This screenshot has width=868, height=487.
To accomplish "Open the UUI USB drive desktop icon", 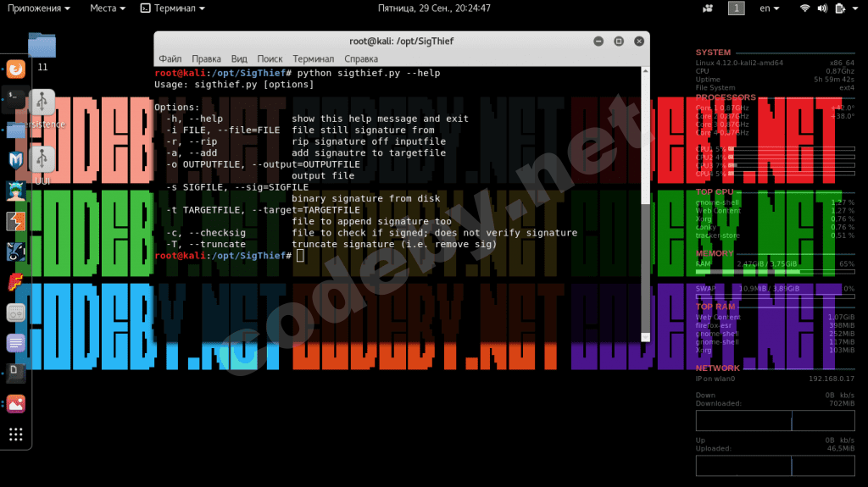I will tap(42, 165).
